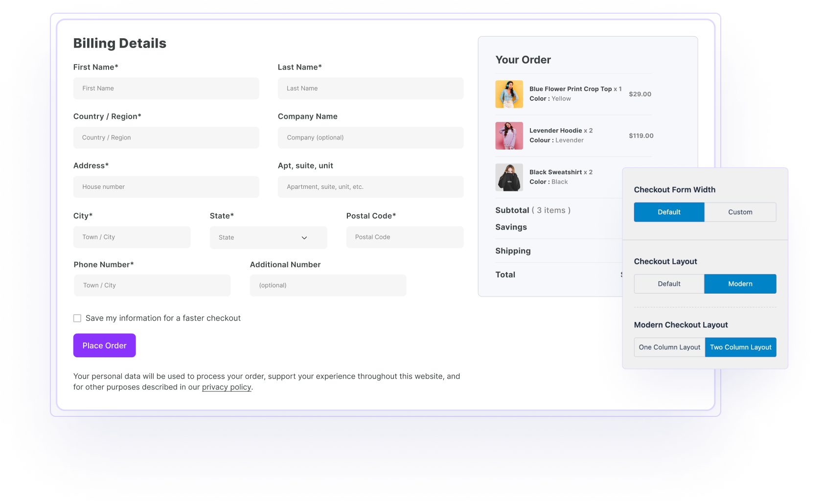Click the Levender Hoodie x 2 title
This screenshot has width=824, height=504.
561,131
